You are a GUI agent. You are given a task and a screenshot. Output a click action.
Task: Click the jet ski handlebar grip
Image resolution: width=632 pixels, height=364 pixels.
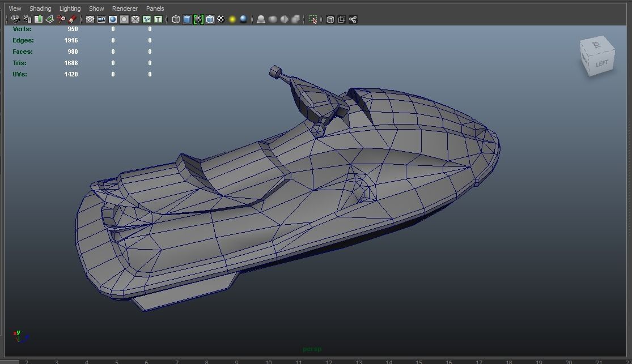(275, 72)
